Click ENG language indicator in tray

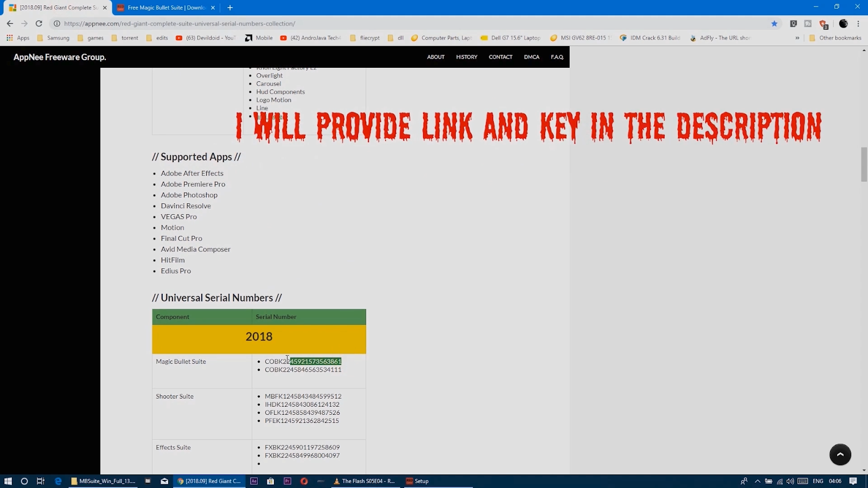point(818,481)
